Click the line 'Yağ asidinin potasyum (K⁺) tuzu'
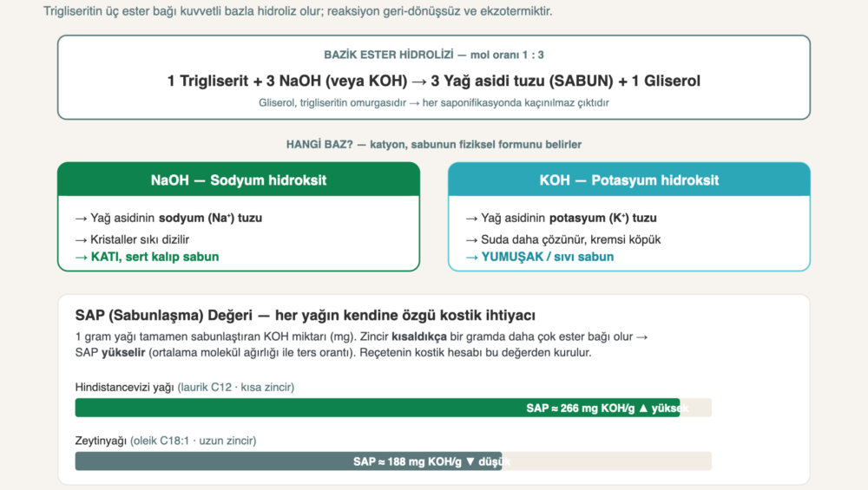The width and height of the screenshot is (868, 490). 562,218
